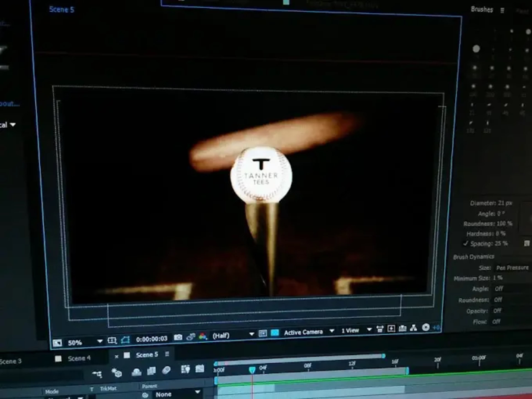532x399 pixels.
Task: Open the Composition Mini-Flowchart icon
Action: (97, 374)
